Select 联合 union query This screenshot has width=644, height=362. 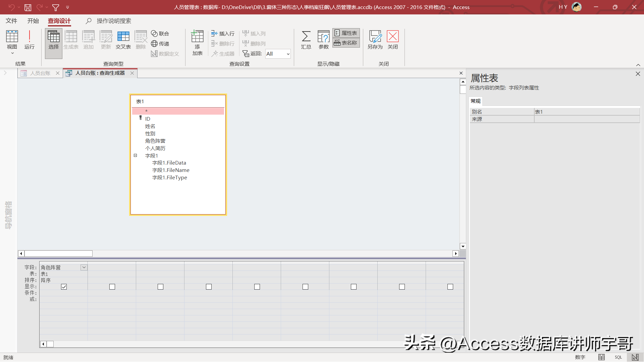(160, 34)
